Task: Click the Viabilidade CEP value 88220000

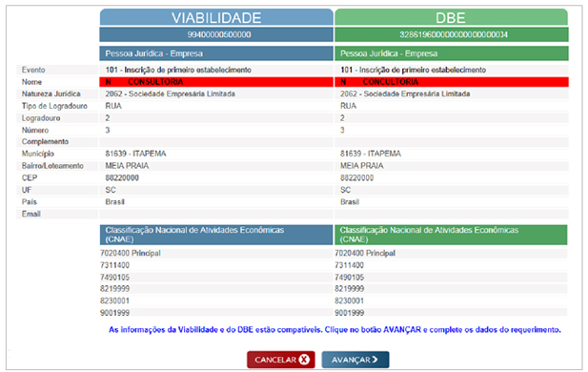Action: pos(122,178)
